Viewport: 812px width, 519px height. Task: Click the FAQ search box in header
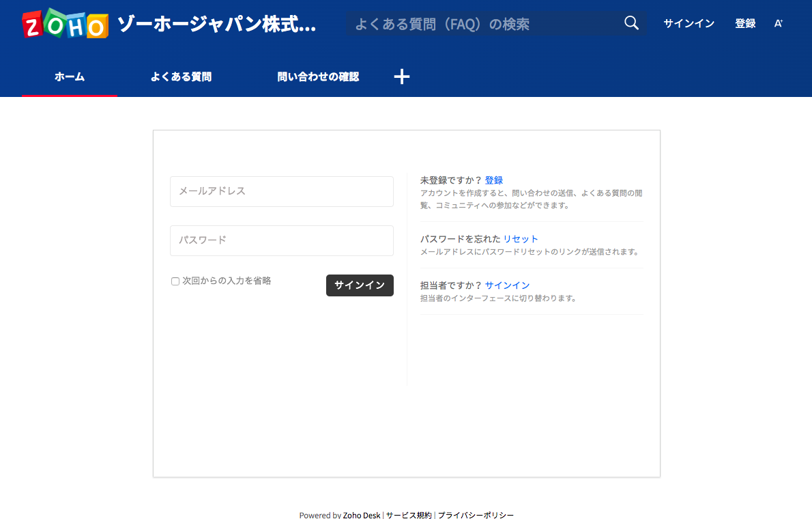pos(481,24)
